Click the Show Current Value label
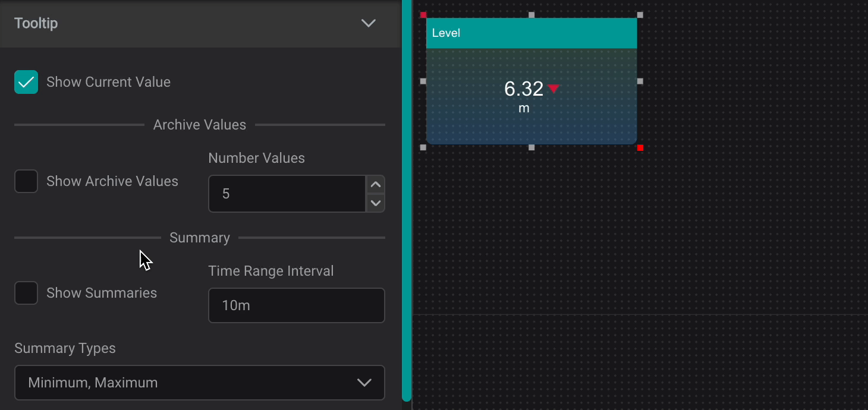Screen dimensions: 868x410 click(109, 82)
